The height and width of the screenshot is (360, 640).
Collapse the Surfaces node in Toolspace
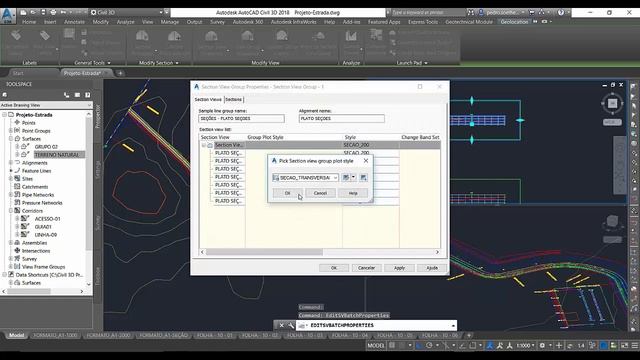coord(11,139)
